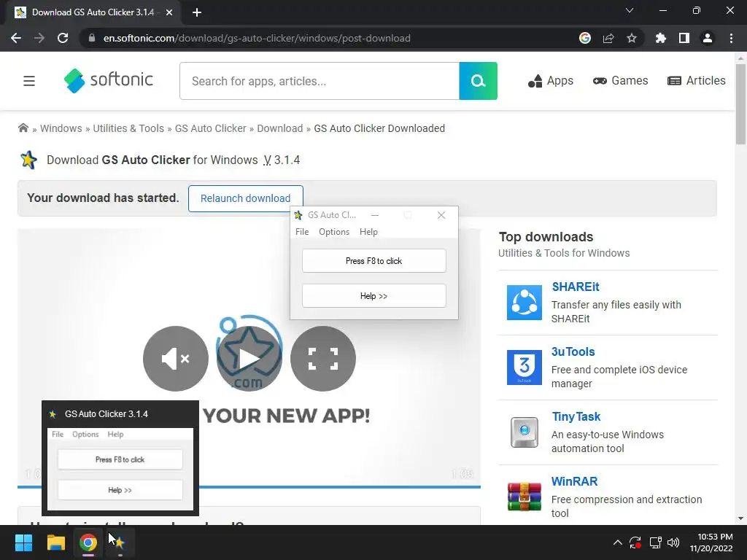Open the Games section

tap(620, 81)
